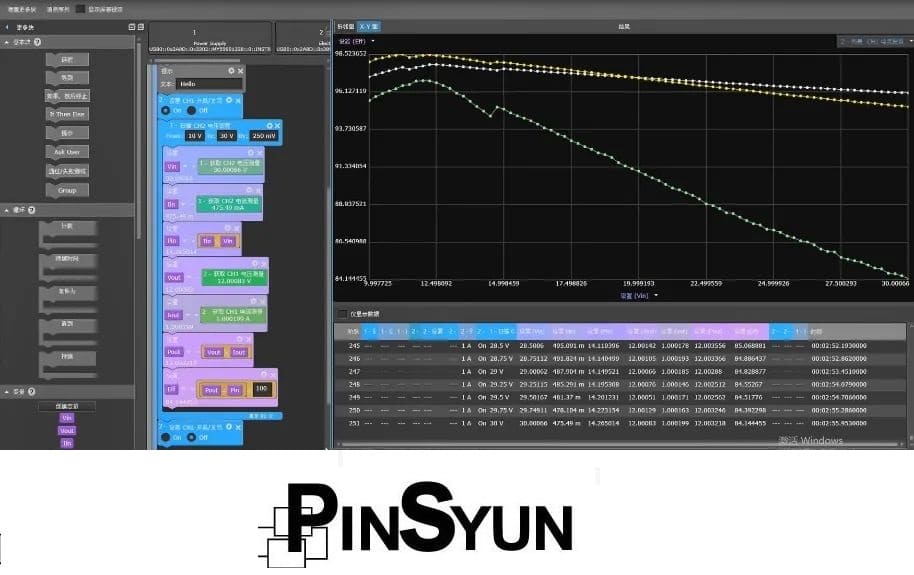The image size is (914, 575).
Task: Remove the last CH1 On/Off block
Action: [x=238, y=427]
